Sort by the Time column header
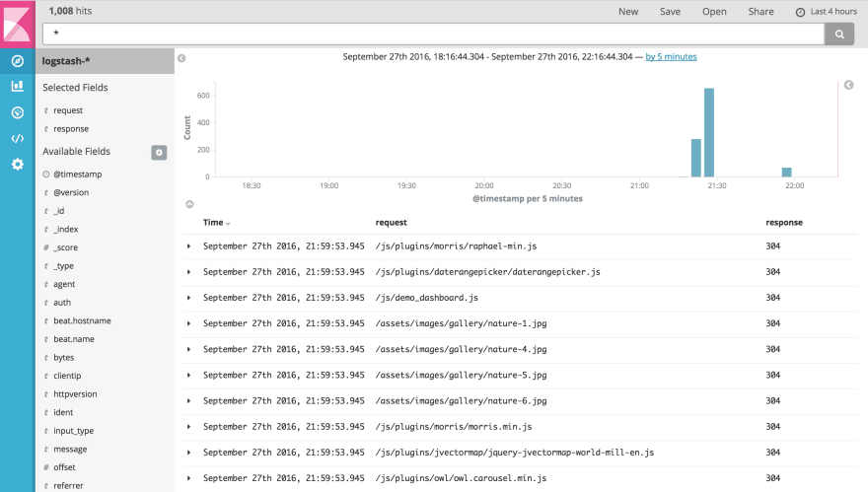 (216, 223)
